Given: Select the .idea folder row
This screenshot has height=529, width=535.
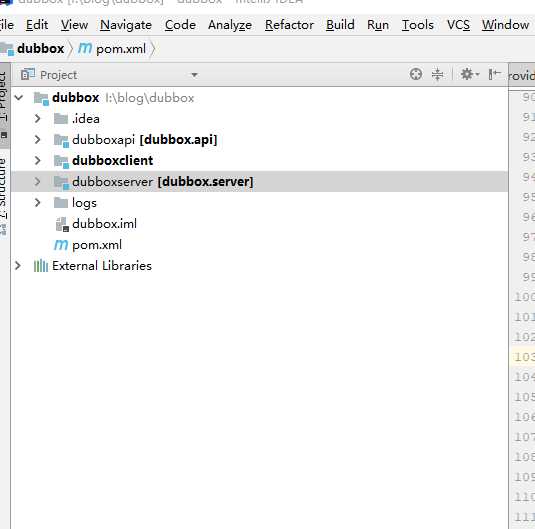Looking at the screenshot, I should (259, 119).
